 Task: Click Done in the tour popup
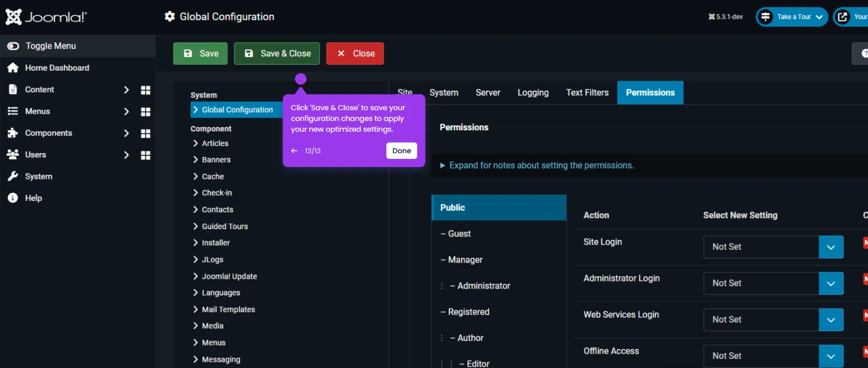point(401,151)
